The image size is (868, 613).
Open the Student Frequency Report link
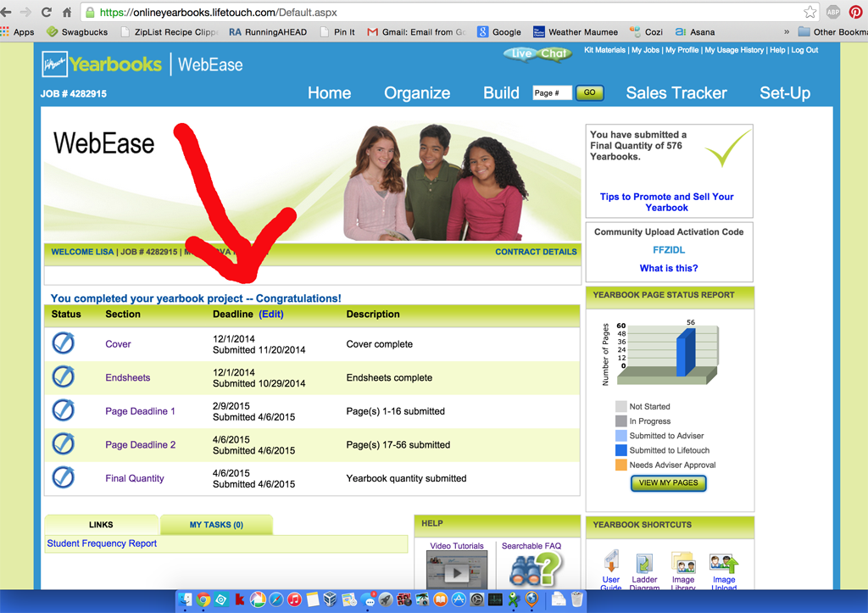point(102,543)
